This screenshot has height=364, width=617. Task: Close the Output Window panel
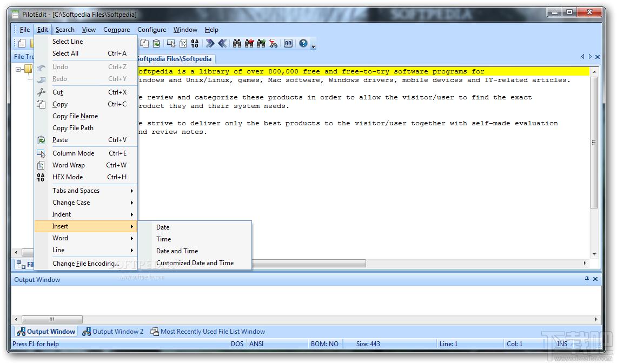[595, 279]
